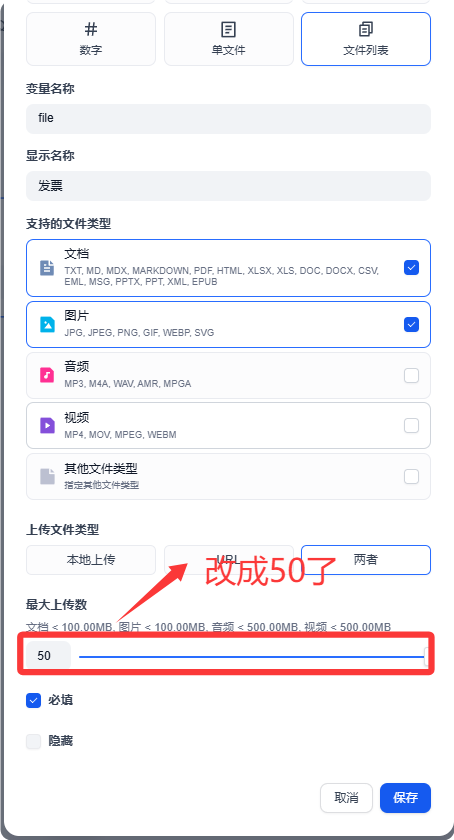Click the pink 音频 audio icon
The width and height of the screenshot is (454, 840).
[47, 375]
